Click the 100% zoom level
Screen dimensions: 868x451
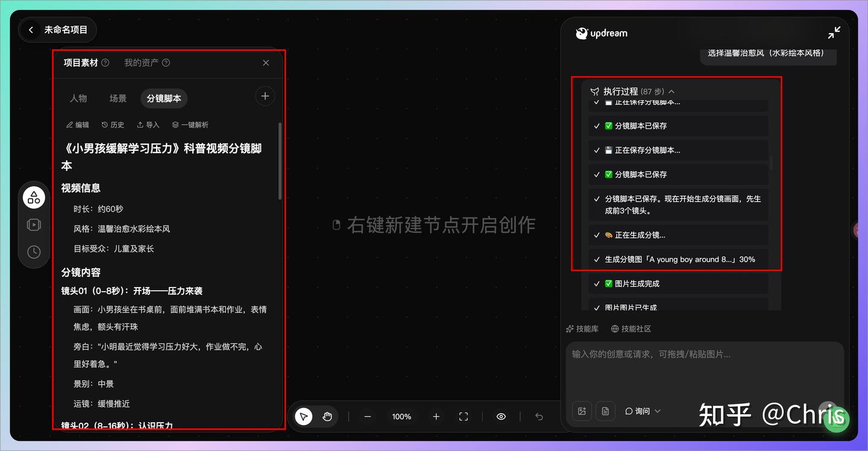point(401,417)
